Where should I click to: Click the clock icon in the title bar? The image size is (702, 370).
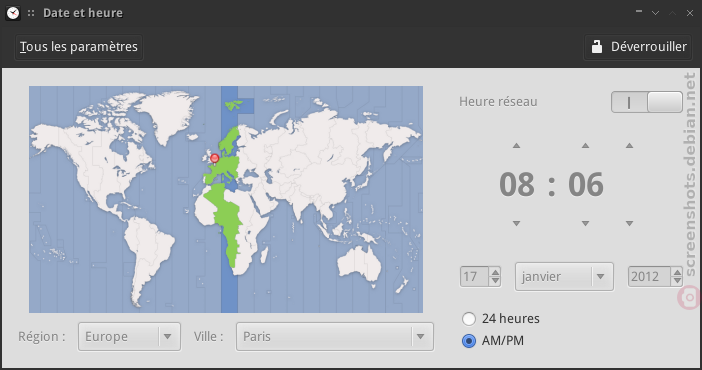coord(13,13)
